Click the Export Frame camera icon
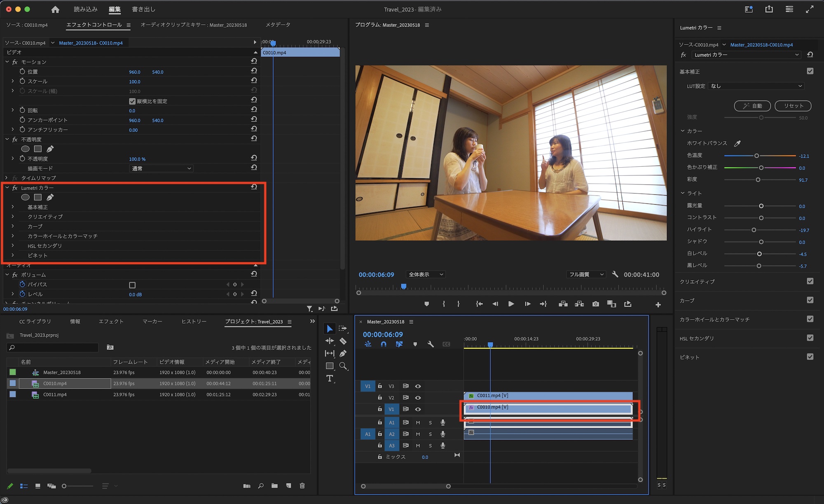The image size is (824, 504). [x=596, y=304]
